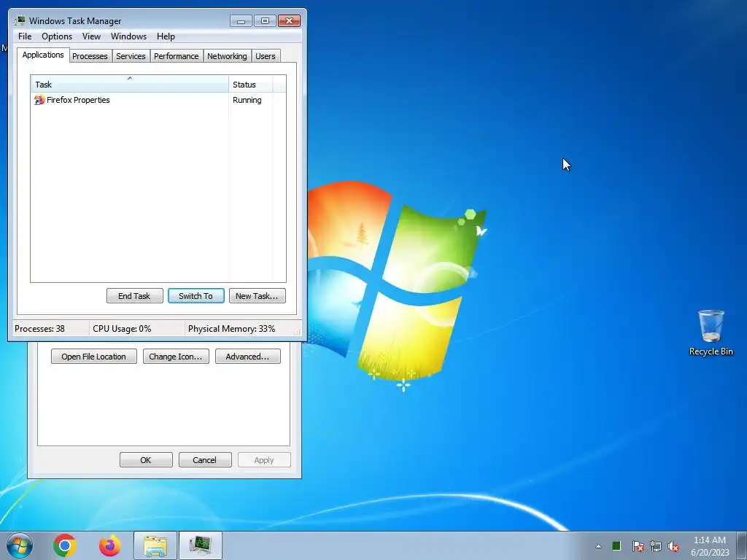Select the Firefox Properties task row
747x560 pixels.
coord(158,100)
